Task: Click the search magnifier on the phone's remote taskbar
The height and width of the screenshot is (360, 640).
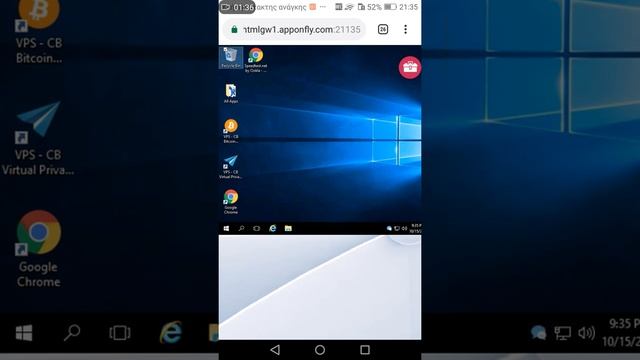Action: click(x=242, y=229)
